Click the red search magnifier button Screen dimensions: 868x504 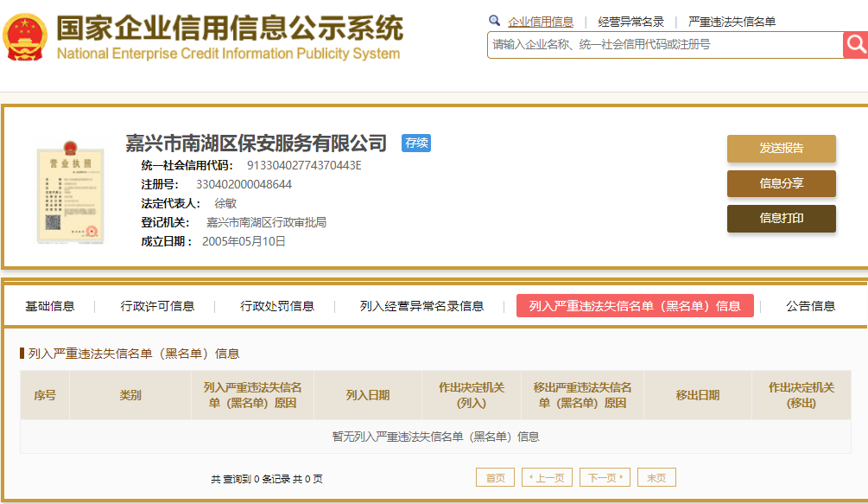pyautogui.click(x=856, y=44)
